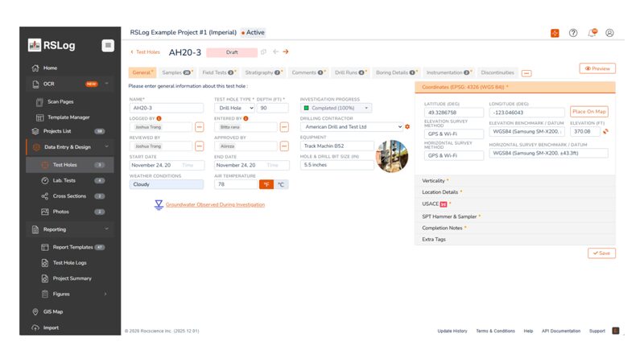
Task: Open the API Documentation footer link
Action: (x=560, y=331)
